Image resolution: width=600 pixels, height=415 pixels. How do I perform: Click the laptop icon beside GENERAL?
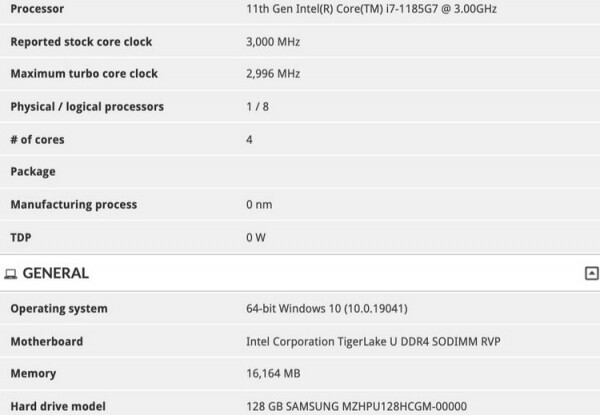point(11,273)
